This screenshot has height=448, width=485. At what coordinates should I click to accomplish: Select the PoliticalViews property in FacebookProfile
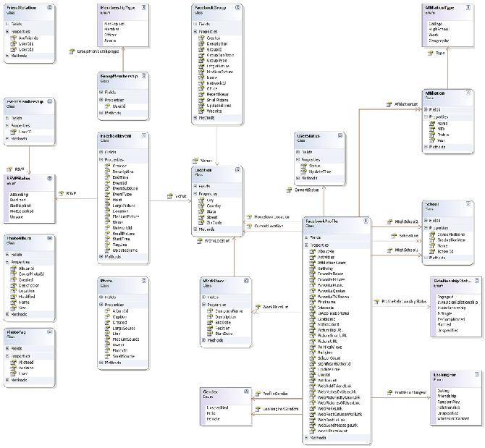[x=329, y=347]
